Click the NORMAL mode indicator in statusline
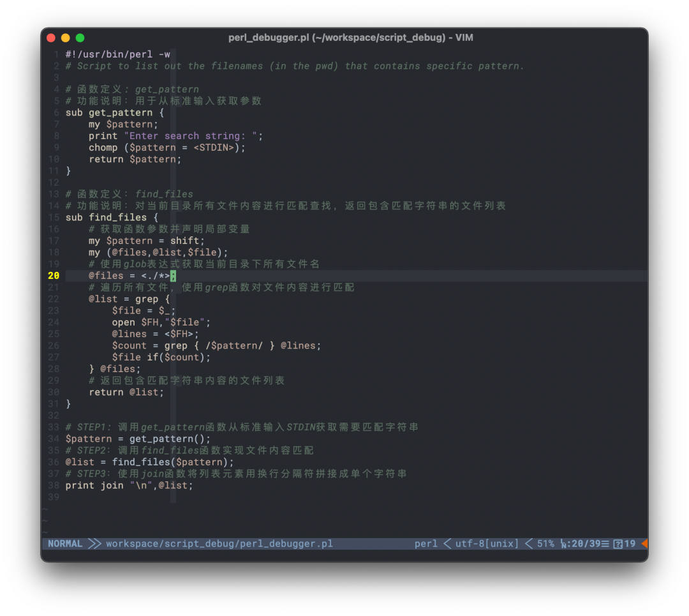The height and width of the screenshot is (616, 689). point(65,543)
